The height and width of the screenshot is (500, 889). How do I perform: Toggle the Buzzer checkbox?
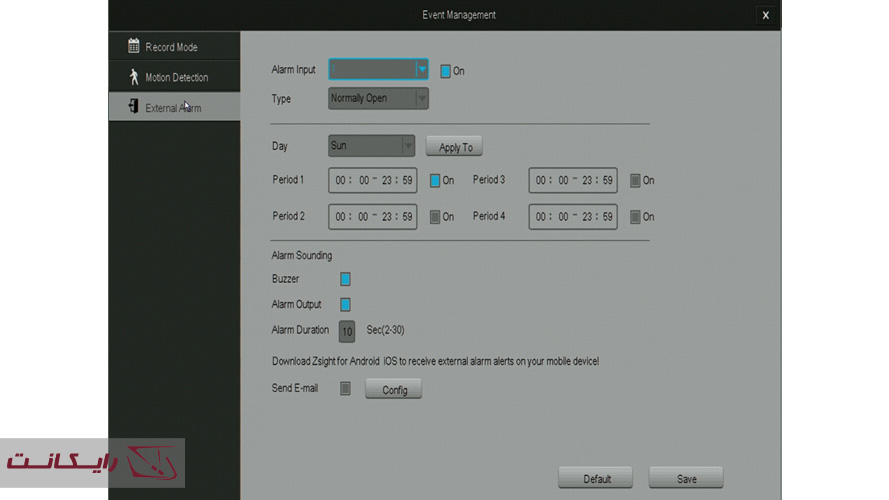click(x=345, y=280)
